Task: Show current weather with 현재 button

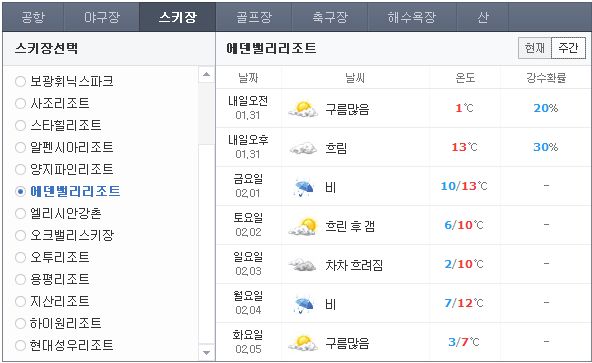Action: point(535,48)
